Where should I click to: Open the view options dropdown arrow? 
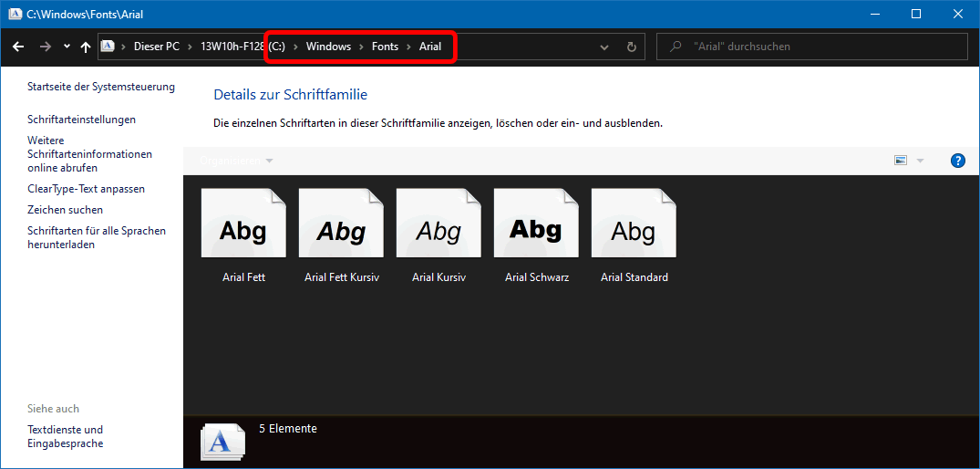(x=920, y=161)
